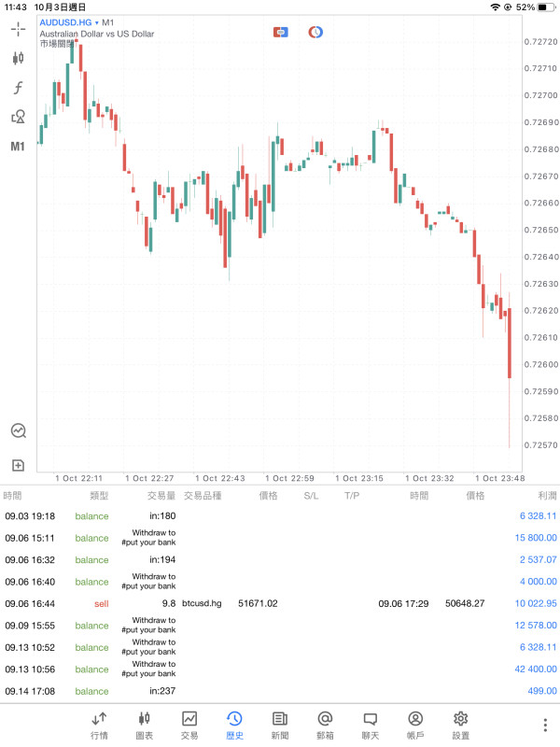Open AUDUSD.HG symbol dropdown

[68, 22]
